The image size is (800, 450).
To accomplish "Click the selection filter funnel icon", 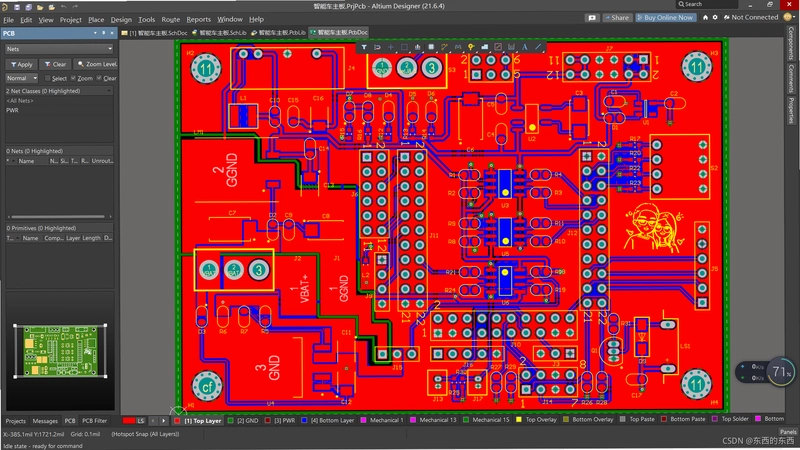I will [364, 47].
